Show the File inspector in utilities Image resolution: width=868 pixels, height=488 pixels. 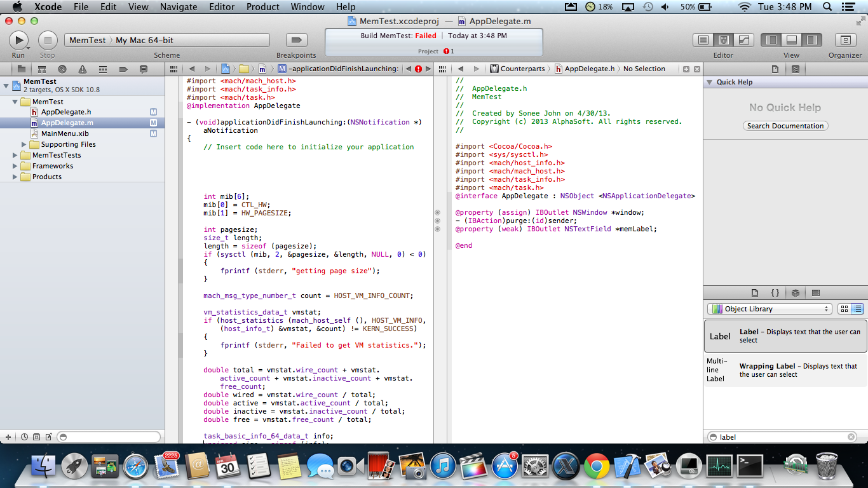point(775,69)
